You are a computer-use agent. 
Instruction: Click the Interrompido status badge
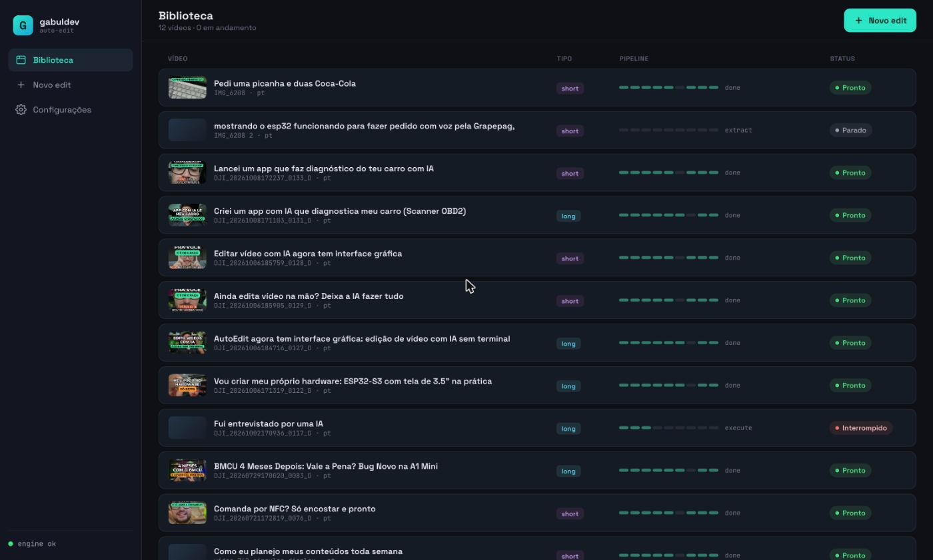[861, 428]
